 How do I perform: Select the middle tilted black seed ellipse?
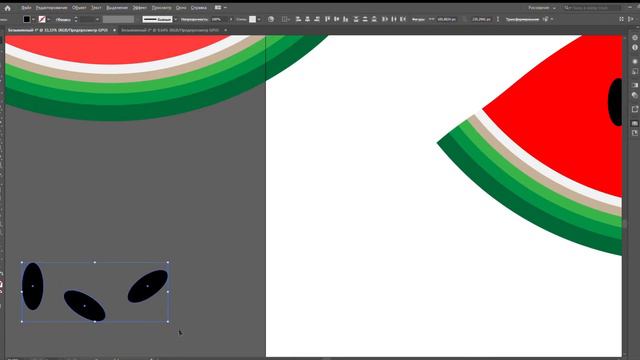(84, 305)
